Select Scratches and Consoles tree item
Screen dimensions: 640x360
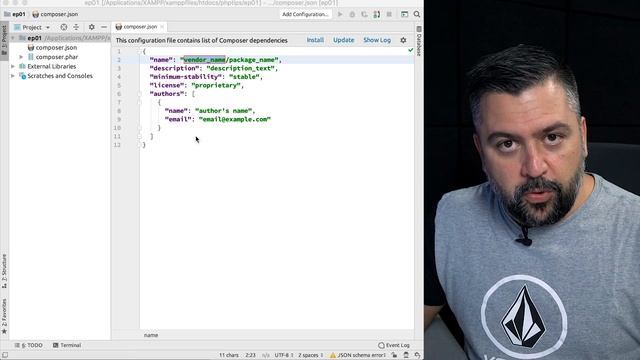click(60, 76)
